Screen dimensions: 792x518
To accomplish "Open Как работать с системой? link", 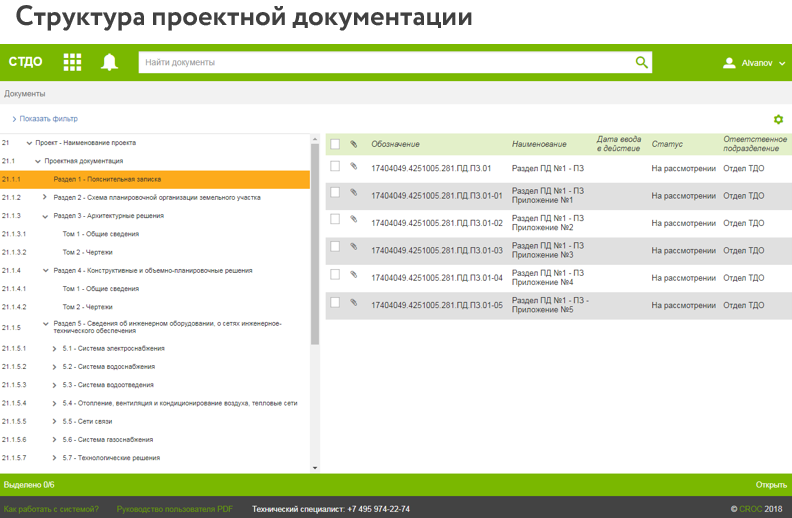I will coord(51,509).
